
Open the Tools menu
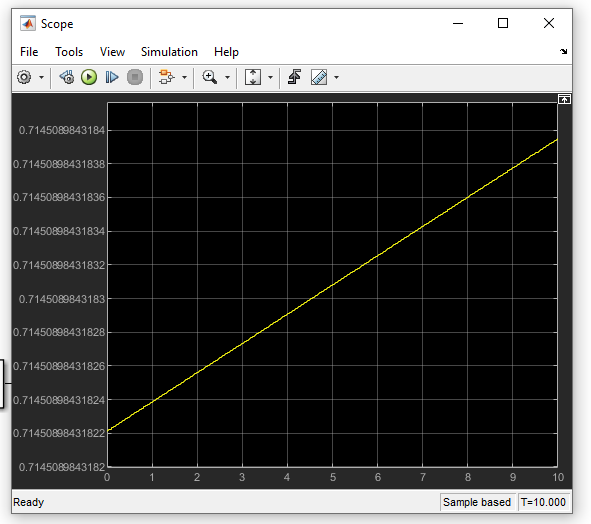pos(69,52)
